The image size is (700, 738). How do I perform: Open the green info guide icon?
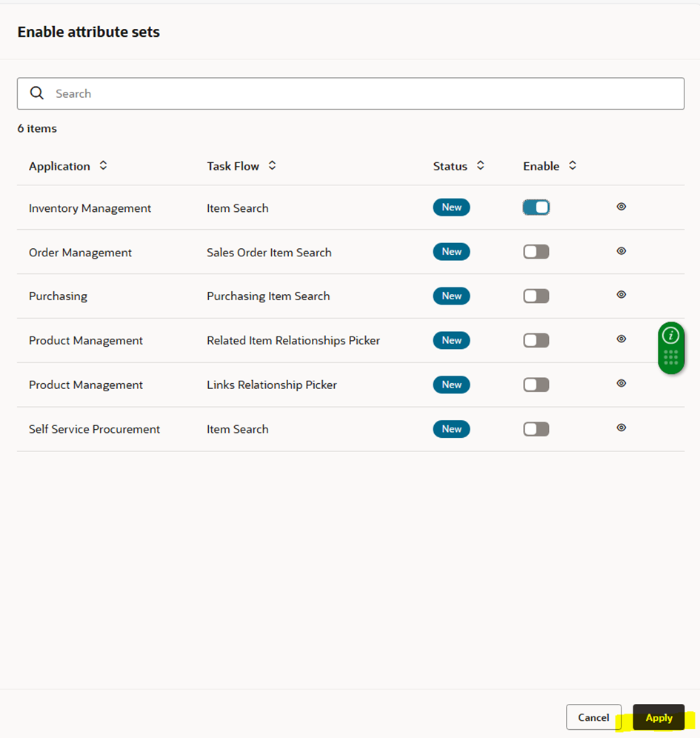coord(670,336)
